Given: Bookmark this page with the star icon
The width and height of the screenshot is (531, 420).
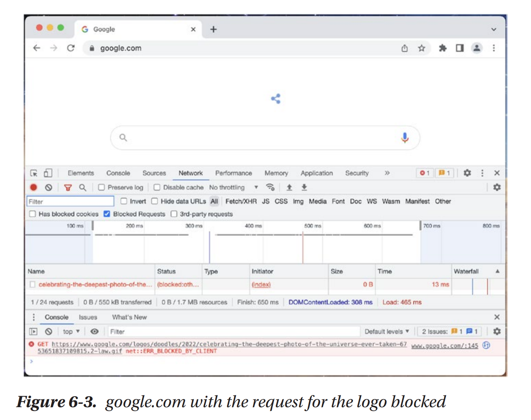Looking at the screenshot, I should pyautogui.click(x=421, y=48).
